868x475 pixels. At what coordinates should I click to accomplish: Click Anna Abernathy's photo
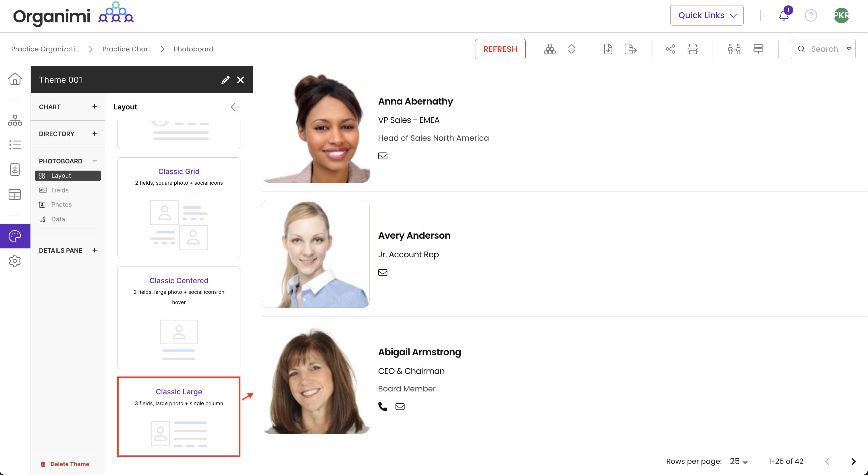315,128
